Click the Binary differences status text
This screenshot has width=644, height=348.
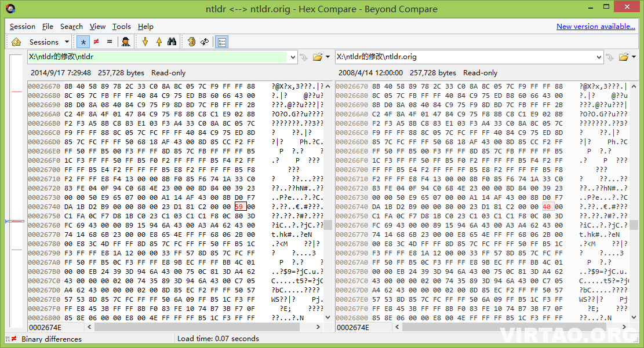pyautogui.click(x=52, y=339)
